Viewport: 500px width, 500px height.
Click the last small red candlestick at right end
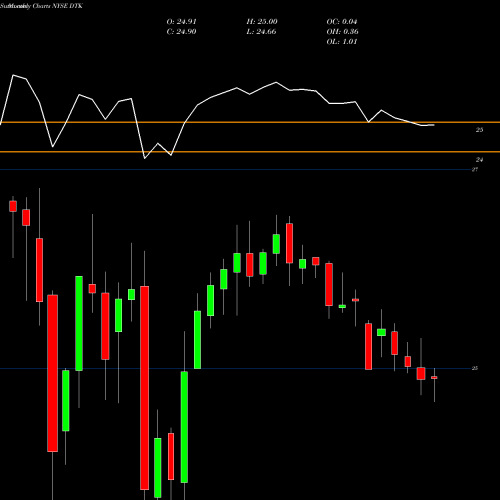click(x=434, y=378)
